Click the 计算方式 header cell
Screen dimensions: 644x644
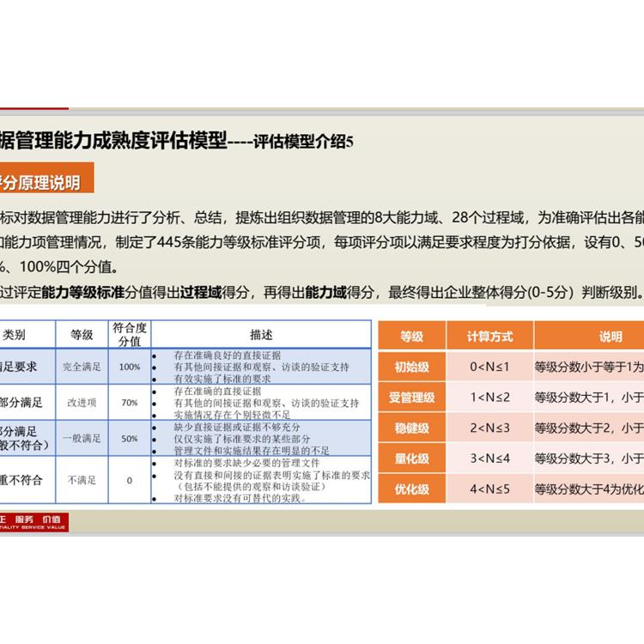tap(490, 337)
